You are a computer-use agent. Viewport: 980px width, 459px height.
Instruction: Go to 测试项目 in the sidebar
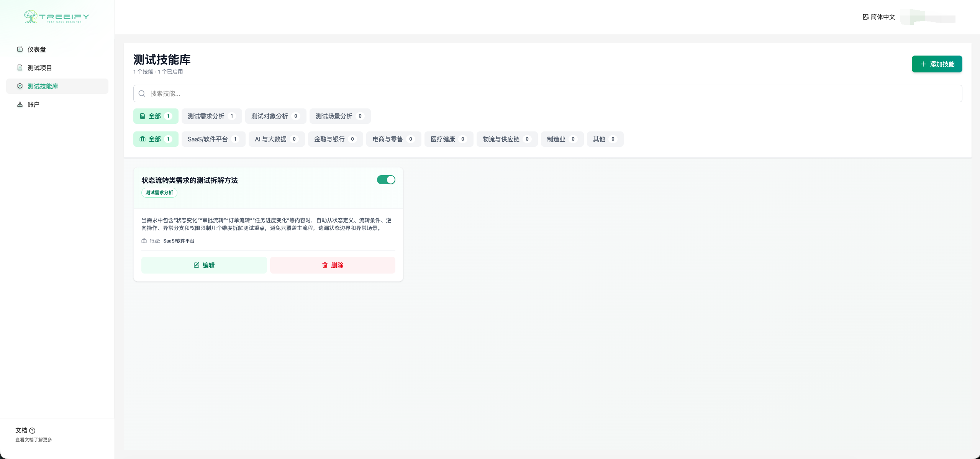tap(39, 68)
